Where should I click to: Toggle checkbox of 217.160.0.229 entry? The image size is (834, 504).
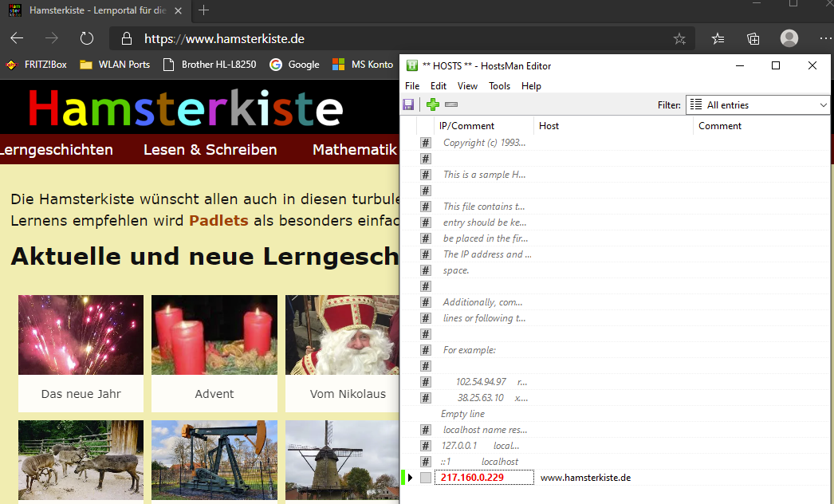pos(426,478)
